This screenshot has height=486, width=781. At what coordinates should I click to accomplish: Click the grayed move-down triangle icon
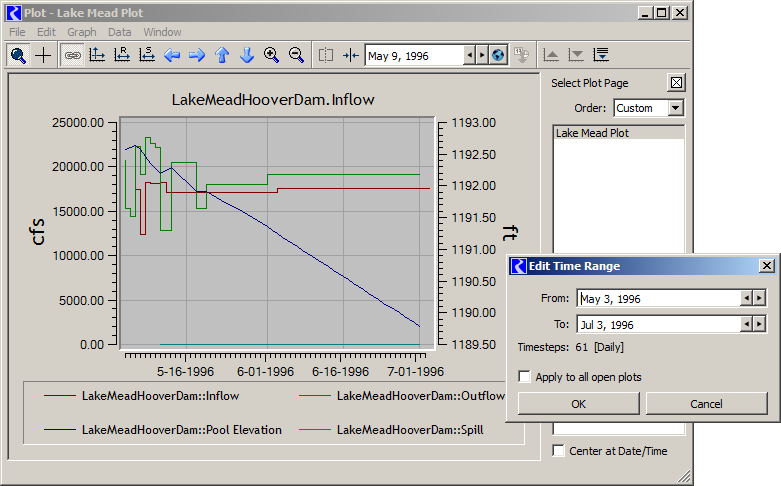(x=576, y=55)
